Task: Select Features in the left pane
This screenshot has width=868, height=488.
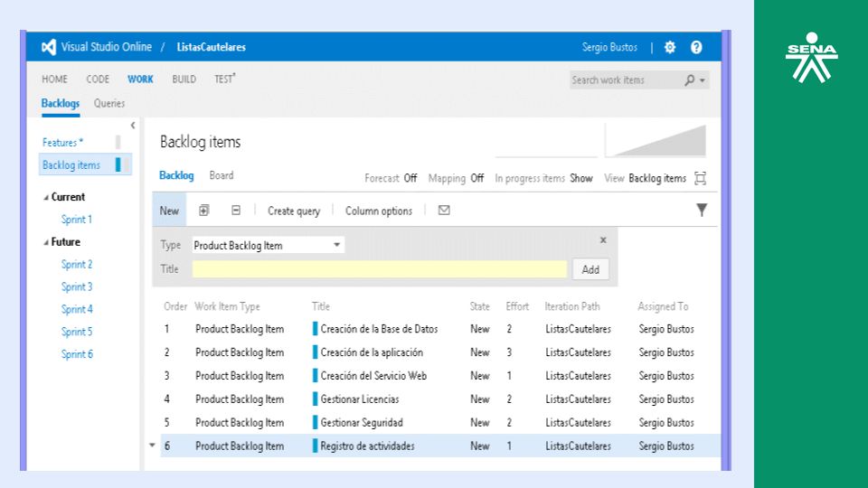Action: pos(62,143)
